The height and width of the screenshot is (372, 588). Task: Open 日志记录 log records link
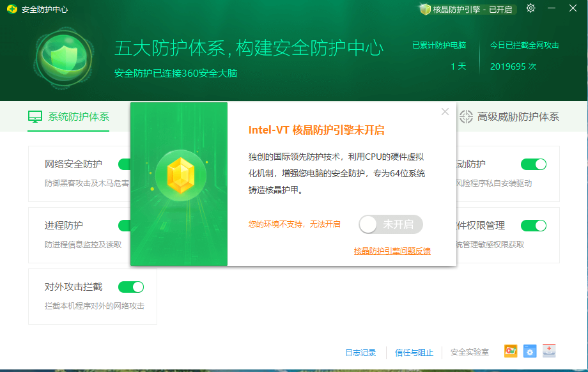360,352
